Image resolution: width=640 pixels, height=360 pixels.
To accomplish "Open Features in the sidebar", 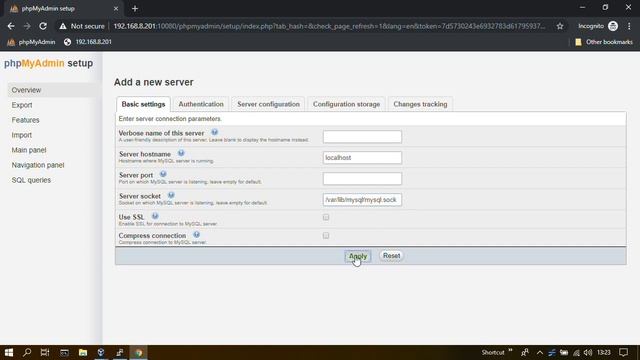I will click(25, 120).
